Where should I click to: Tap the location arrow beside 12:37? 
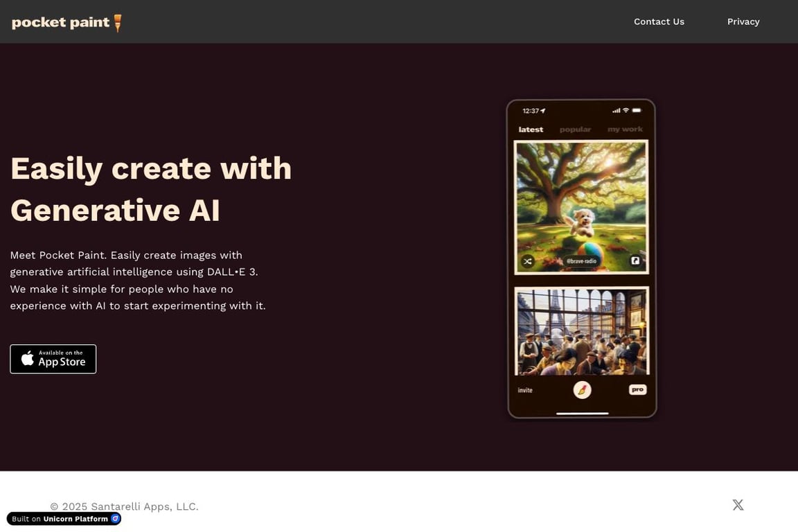pyautogui.click(x=543, y=110)
